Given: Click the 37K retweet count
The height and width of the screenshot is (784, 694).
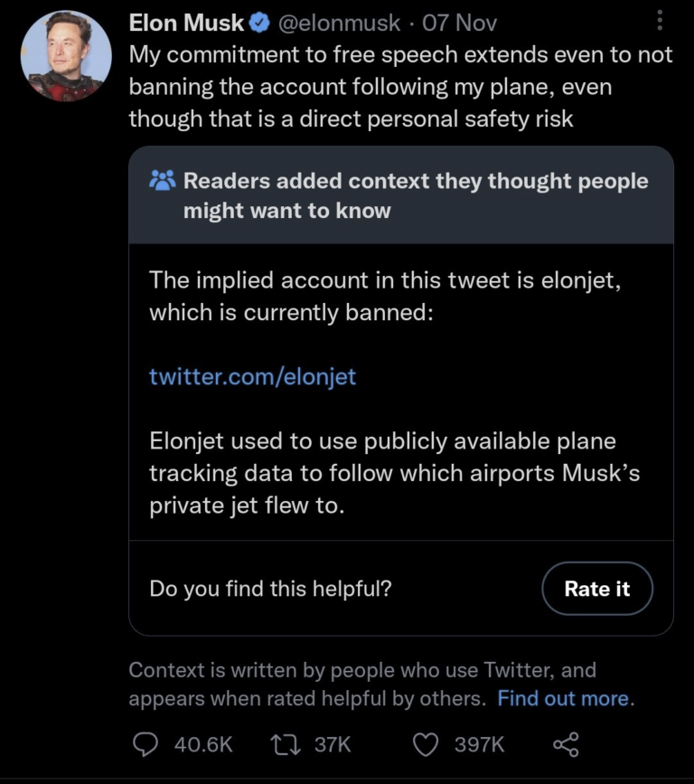Looking at the screenshot, I should tap(332, 744).
